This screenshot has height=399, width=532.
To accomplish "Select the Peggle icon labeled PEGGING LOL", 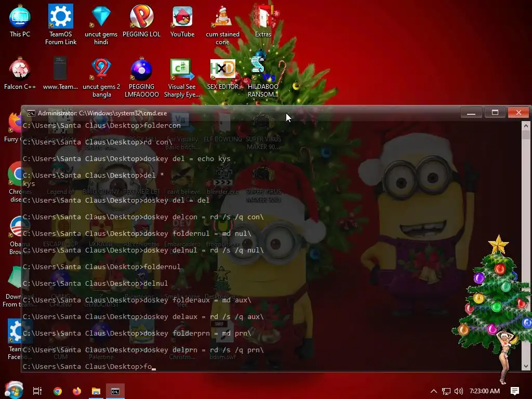I will [x=141, y=20].
